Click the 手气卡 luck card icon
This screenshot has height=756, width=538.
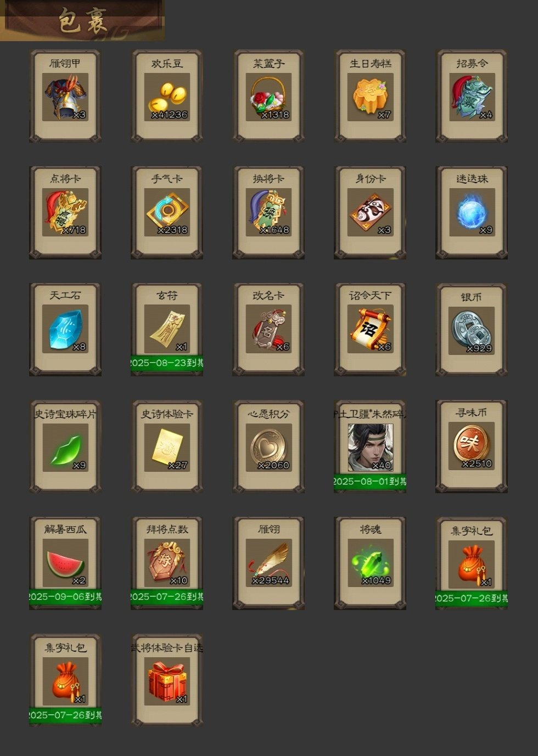(x=167, y=212)
